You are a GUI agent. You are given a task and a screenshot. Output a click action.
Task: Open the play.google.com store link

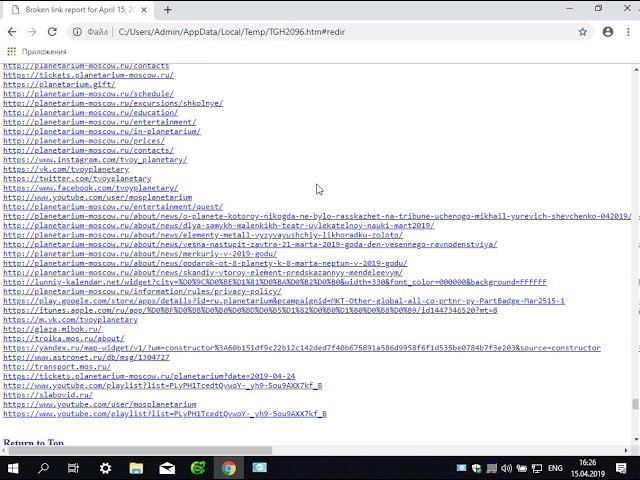284,301
